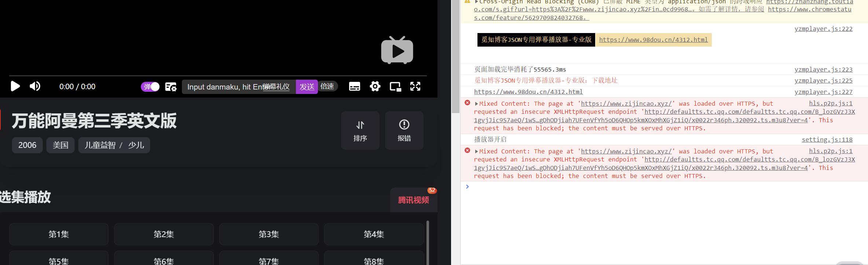Expand the first Mixed Content error
Viewport: 868px width, 265px height.
click(476, 104)
